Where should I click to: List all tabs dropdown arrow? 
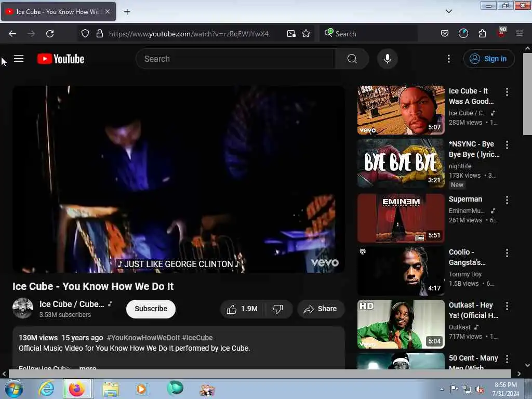click(448, 11)
